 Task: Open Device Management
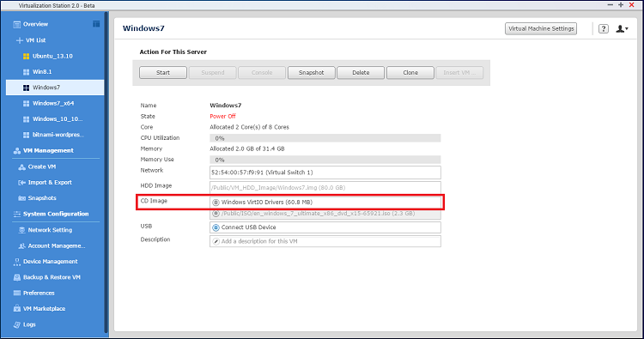pyautogui.click(x=50, y=262)
